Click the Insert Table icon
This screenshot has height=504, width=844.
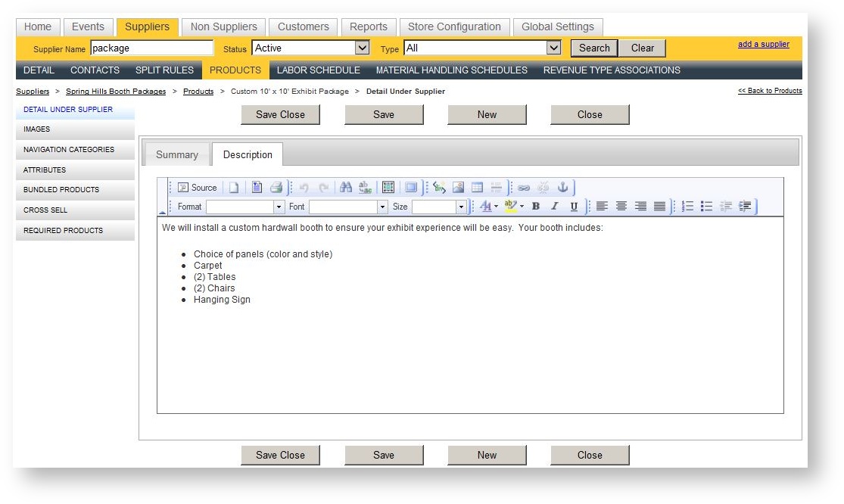tap(478, 188)
